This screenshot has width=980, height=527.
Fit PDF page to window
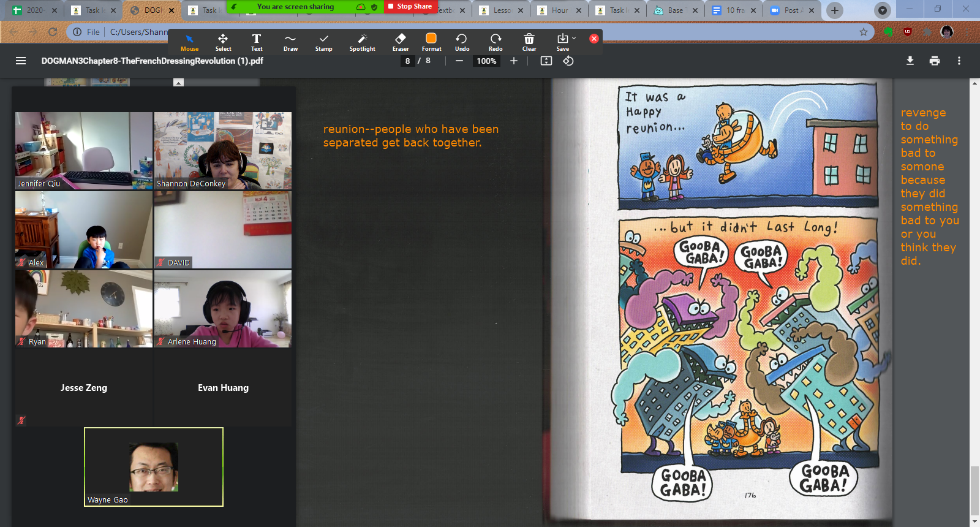tap(546, 61)
